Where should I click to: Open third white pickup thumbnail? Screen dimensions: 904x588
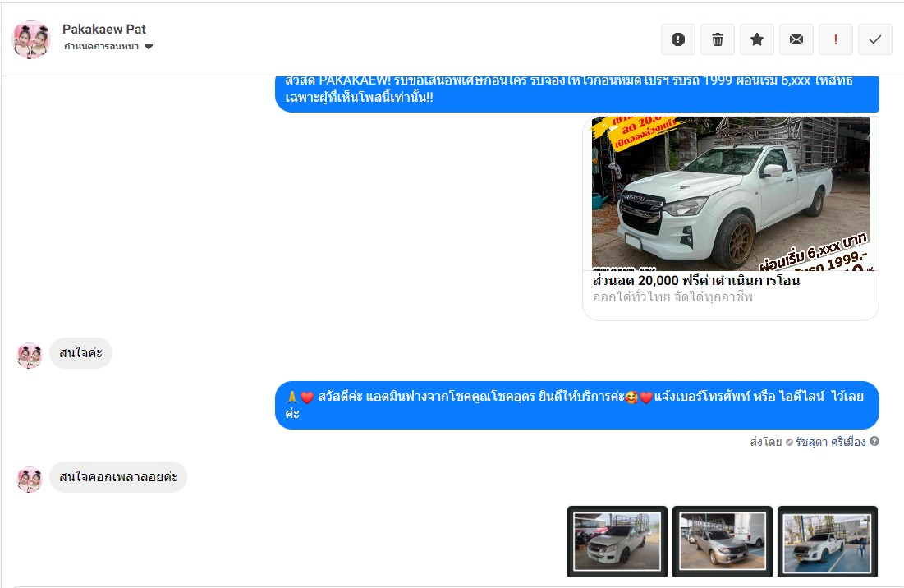coord(827,541)
